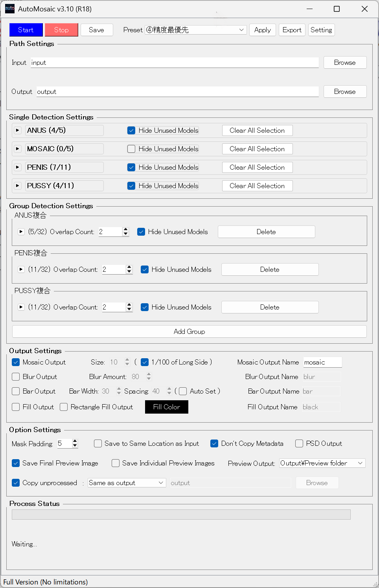379x588 pixels.
Task: Open the Setting window
Action: (x=321, y=30)
